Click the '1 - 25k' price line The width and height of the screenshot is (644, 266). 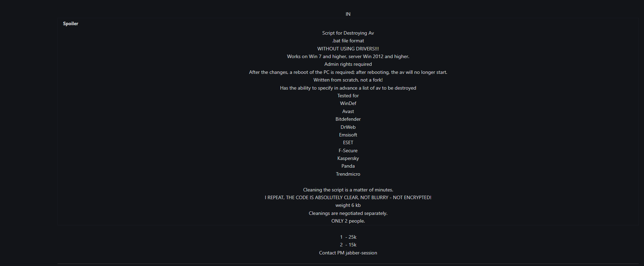(x=348, y=237)
